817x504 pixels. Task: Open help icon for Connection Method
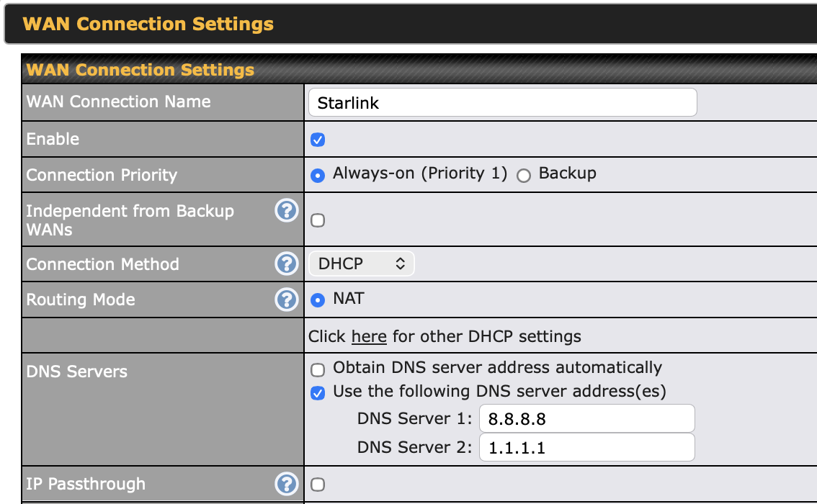287,264
